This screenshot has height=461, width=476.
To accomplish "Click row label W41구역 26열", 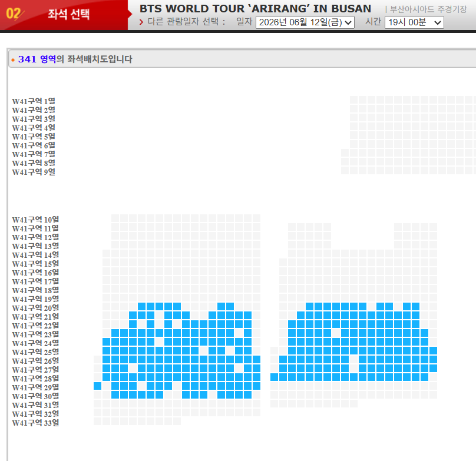I will 35,361.
